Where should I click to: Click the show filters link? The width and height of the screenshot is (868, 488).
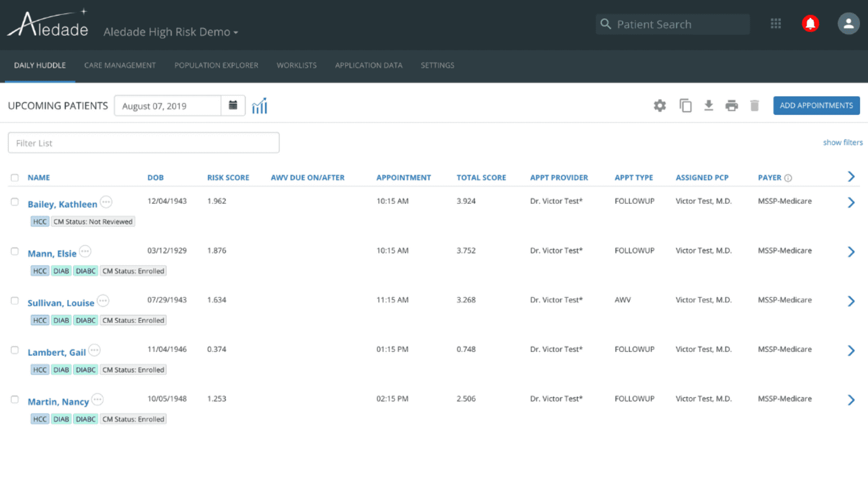pyautogui.click(x=843, y=143)
